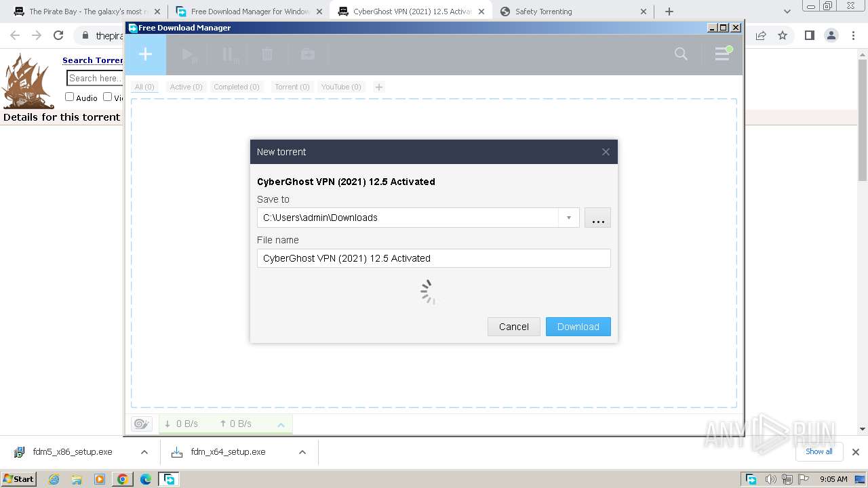Screen dimensions: 868x488
Task: Open Internet Explorer from taskbar
Action: [x=54, y=479]
